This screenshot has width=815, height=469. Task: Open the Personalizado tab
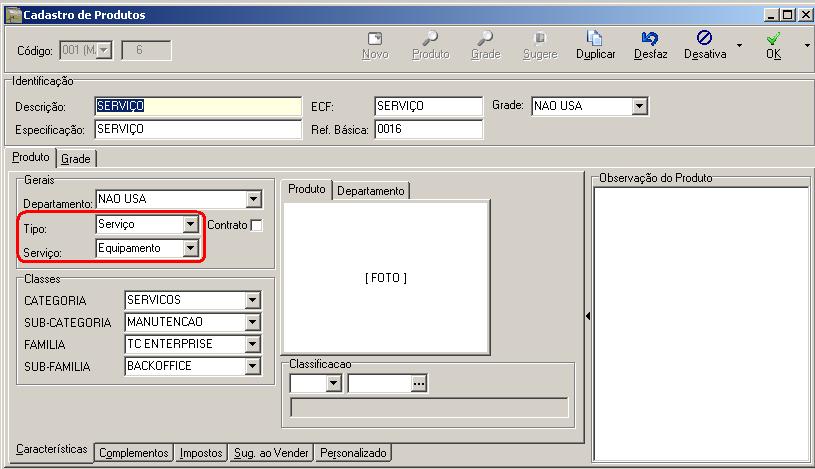[x=353, y=453]
